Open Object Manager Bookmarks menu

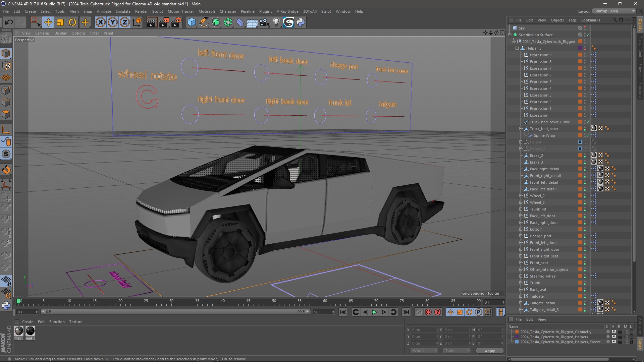click(590, 20)
